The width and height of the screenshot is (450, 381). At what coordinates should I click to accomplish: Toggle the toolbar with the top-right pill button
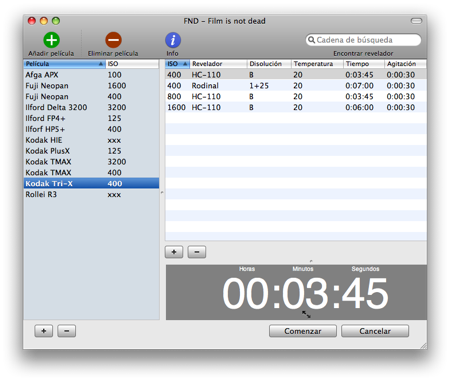point(416,21)
